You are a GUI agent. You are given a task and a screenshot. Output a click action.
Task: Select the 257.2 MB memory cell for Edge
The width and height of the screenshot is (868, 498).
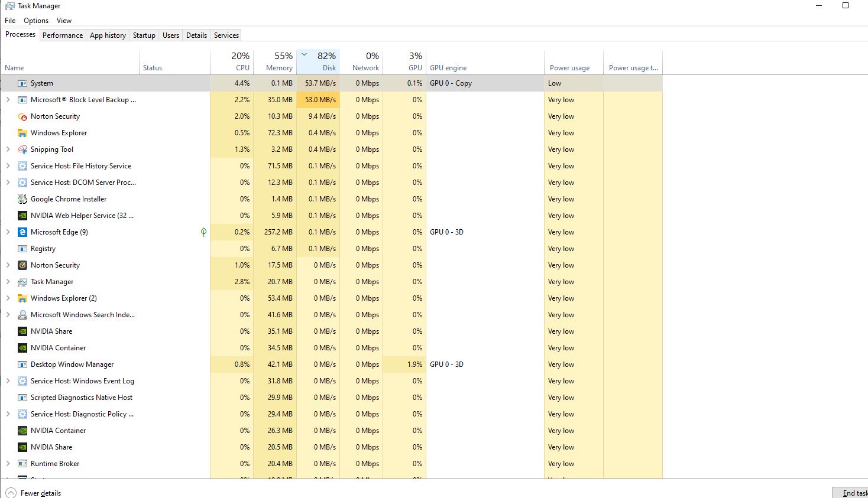click(x=275, y=232)
